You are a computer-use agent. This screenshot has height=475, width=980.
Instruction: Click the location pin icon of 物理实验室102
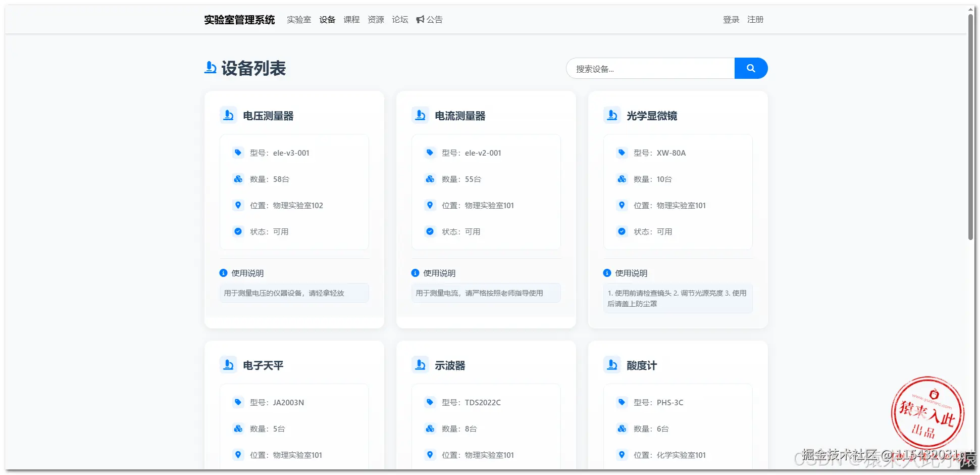(x=238, y=205)
